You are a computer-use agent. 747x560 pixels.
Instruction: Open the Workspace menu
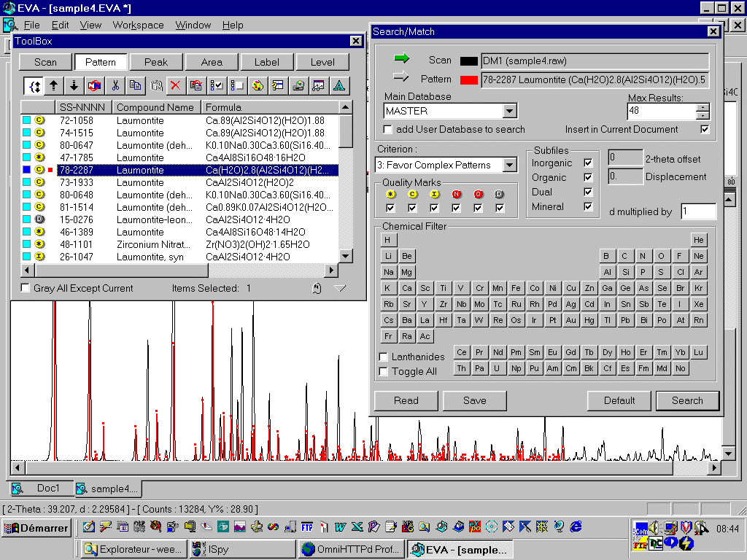tap(138, 26)
